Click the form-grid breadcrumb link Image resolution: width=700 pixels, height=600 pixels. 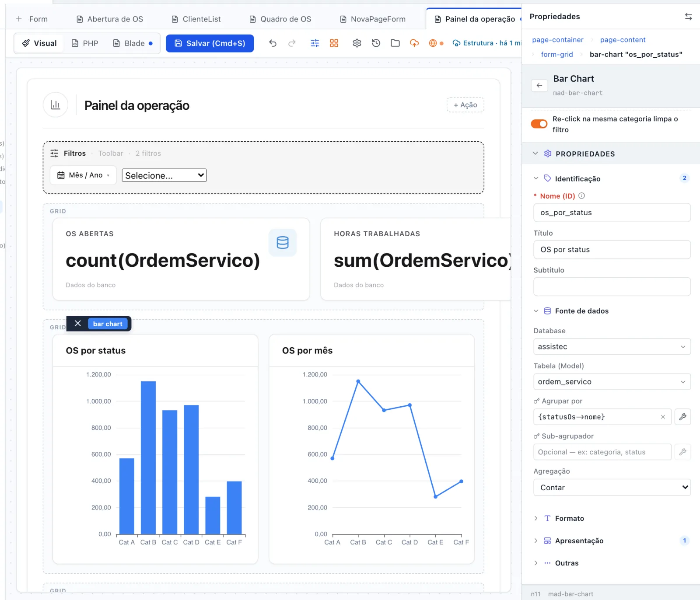click(x=557, y=54)
